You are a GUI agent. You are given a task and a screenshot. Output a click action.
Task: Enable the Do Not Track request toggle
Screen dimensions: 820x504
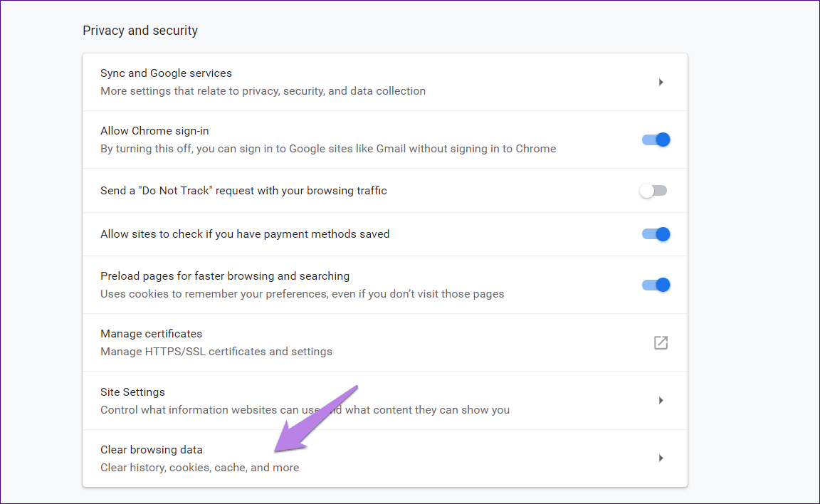point(653,191)
